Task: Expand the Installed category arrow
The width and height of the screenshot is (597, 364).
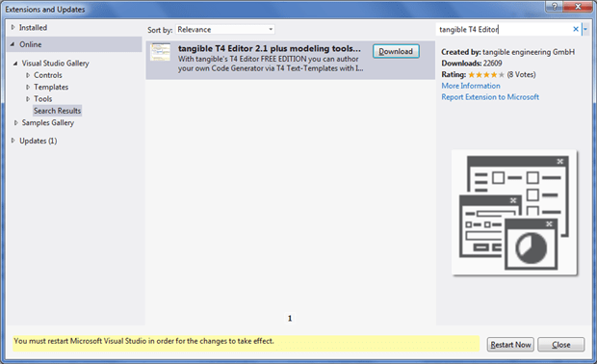Action: [x=13, y=27]
